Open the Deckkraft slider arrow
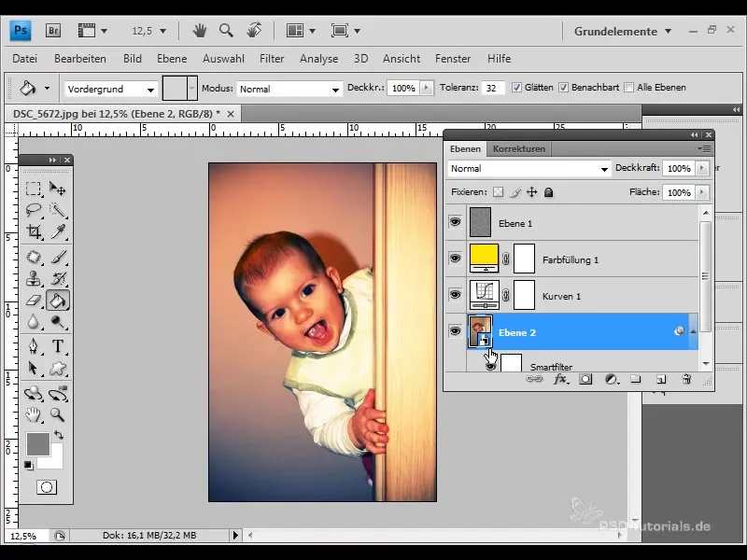The width and height of the screenshot is (747, 560). 702,168
